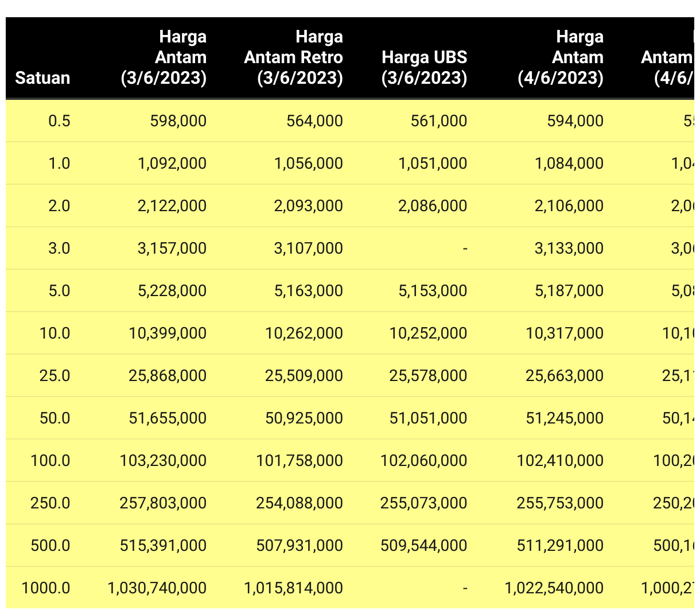Click the price "255,753,000"
700x614 pixels.
click(561, 503)
